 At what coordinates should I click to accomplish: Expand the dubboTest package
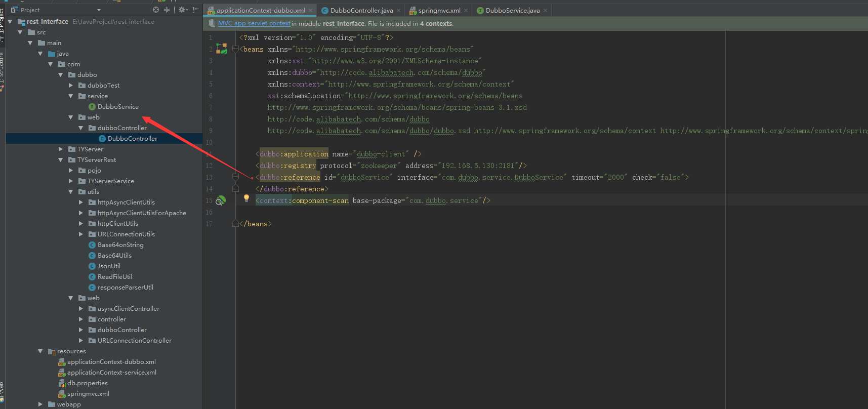click(x=70, y=86)
